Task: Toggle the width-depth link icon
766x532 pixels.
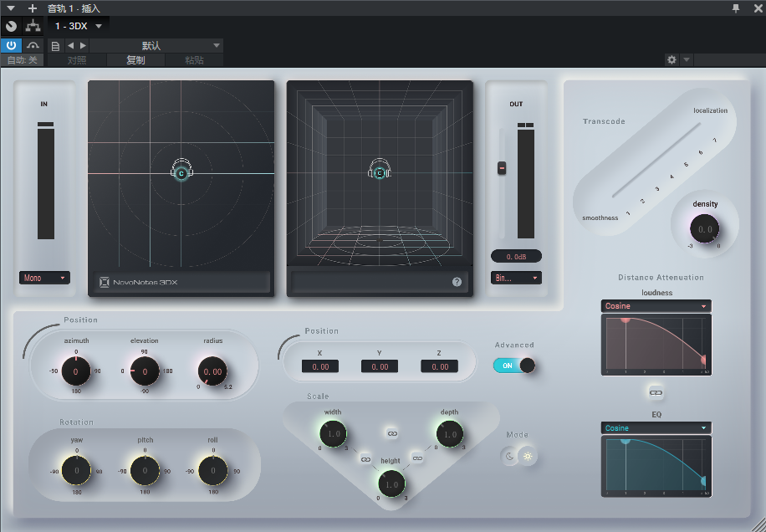Action: (391, 432)
